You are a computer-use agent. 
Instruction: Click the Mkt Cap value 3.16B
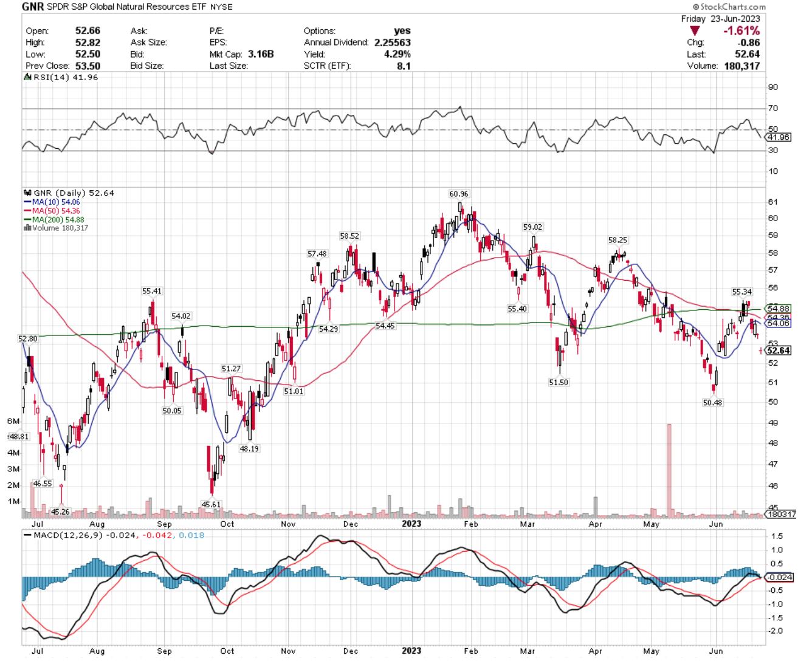(261, 54)
